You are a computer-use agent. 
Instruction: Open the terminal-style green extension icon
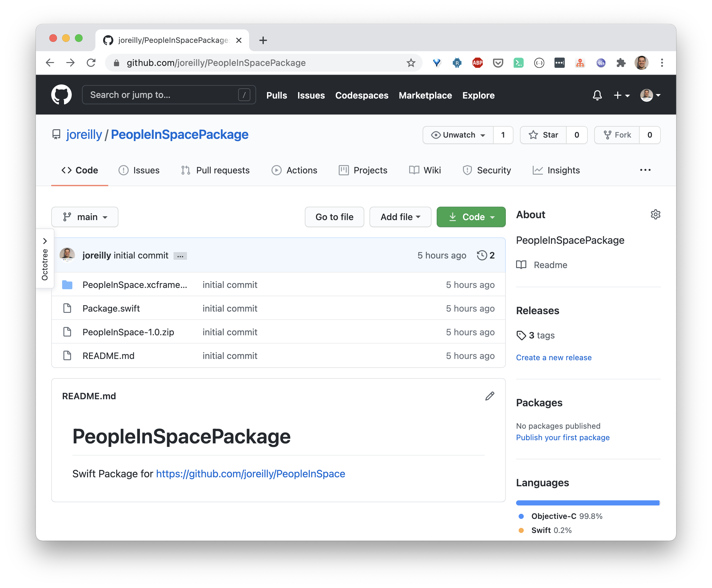pyautogui.click(x=518, y=63)
